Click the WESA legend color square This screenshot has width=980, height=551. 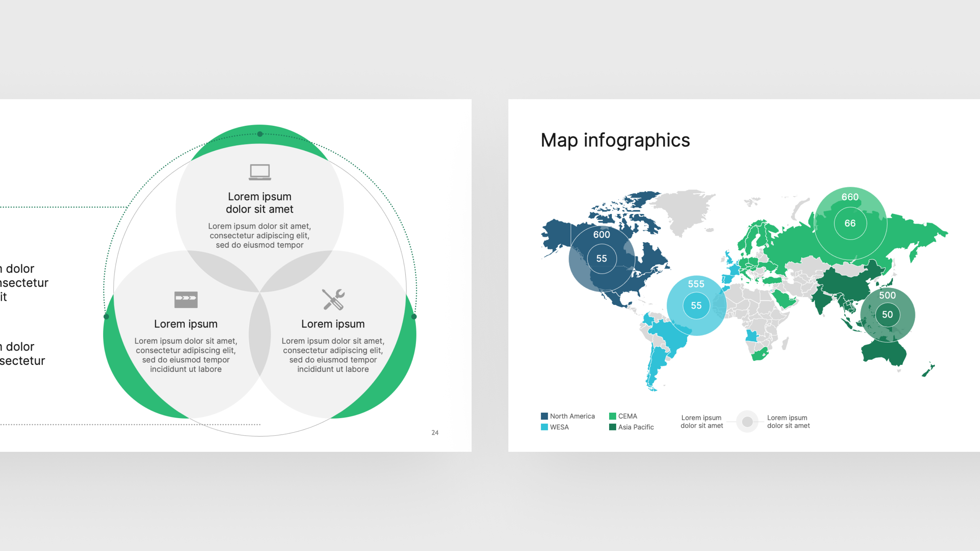[x=545, y=427]
